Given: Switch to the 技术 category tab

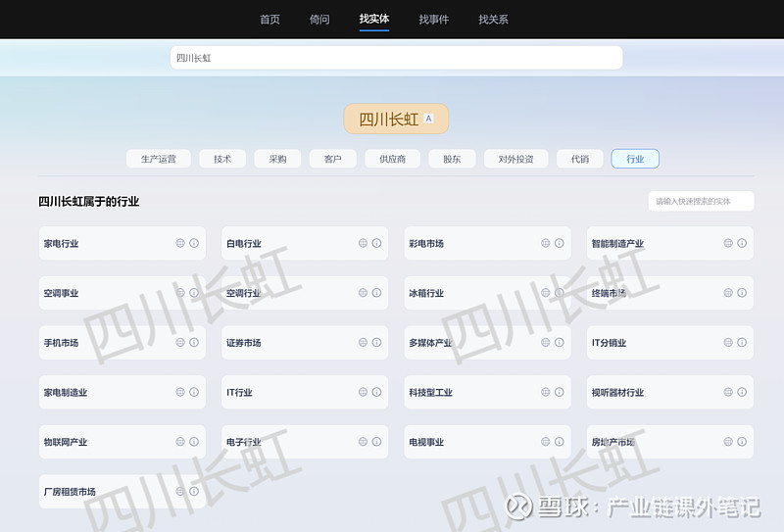Looking at the screenshot, I should pyautogui.click(x=222, y=159).
